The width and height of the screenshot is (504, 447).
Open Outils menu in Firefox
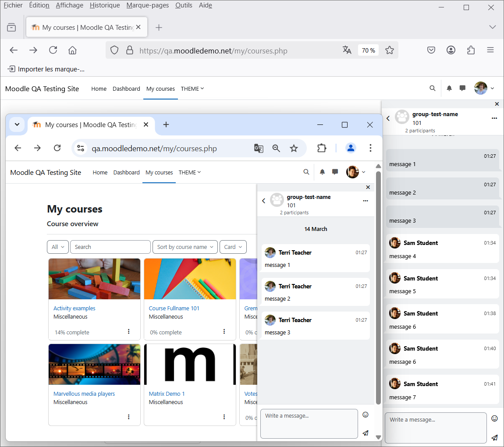pyautogui.click(x=184, y=5)
